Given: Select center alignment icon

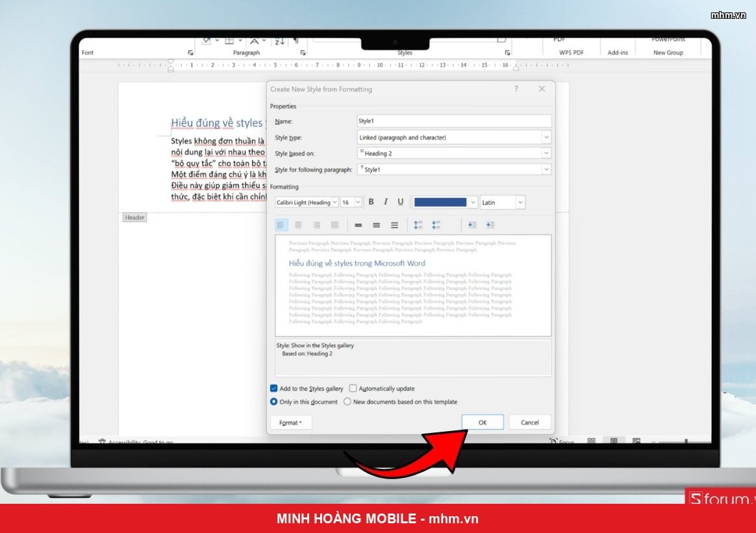Looking at the screenshot, I should (x=299, y=225).
